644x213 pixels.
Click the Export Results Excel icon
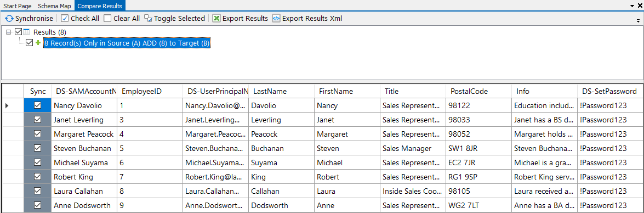tap(216, 19)
